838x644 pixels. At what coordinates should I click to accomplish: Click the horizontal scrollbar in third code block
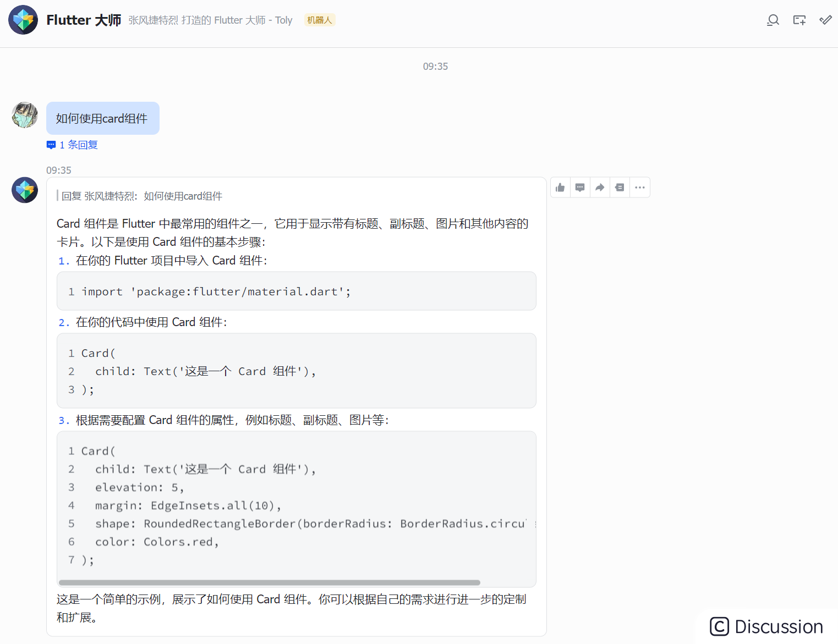(x=270, y=582)
